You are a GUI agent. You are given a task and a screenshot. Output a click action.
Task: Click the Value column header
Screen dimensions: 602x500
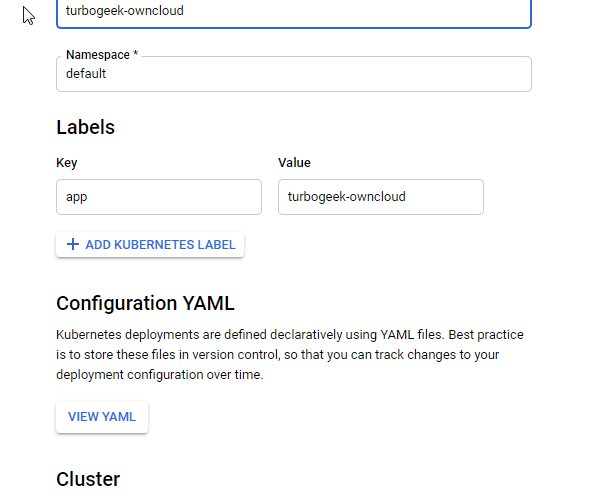294,163
